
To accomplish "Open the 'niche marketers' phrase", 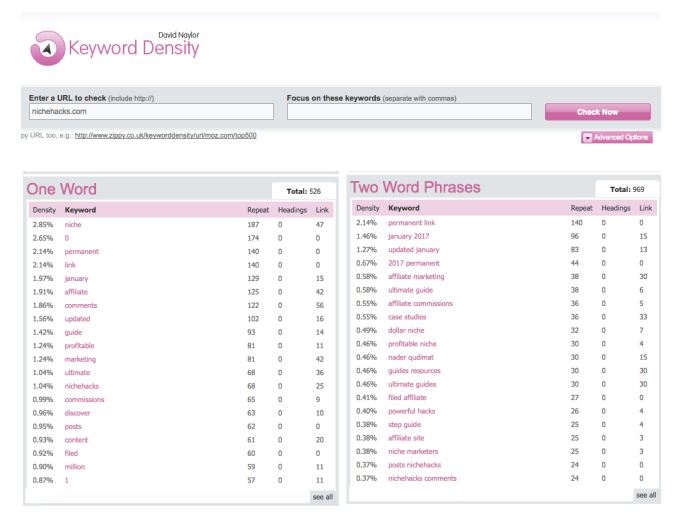I will point(413,451).
